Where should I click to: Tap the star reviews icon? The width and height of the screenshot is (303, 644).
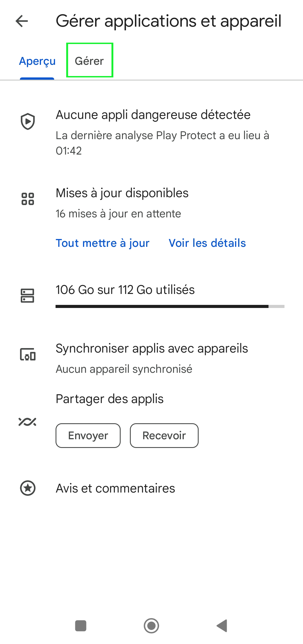click(x=28, y=488)
